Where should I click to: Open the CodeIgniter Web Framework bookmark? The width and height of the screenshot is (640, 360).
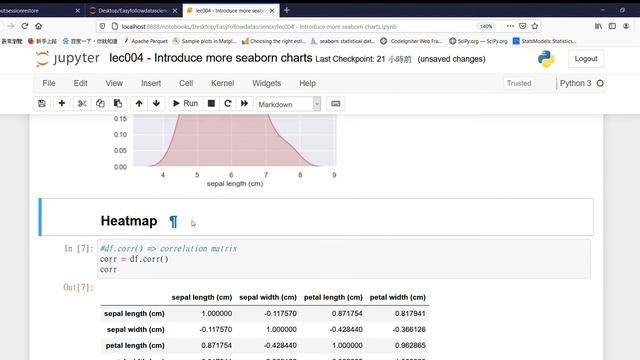pos(412,41)
